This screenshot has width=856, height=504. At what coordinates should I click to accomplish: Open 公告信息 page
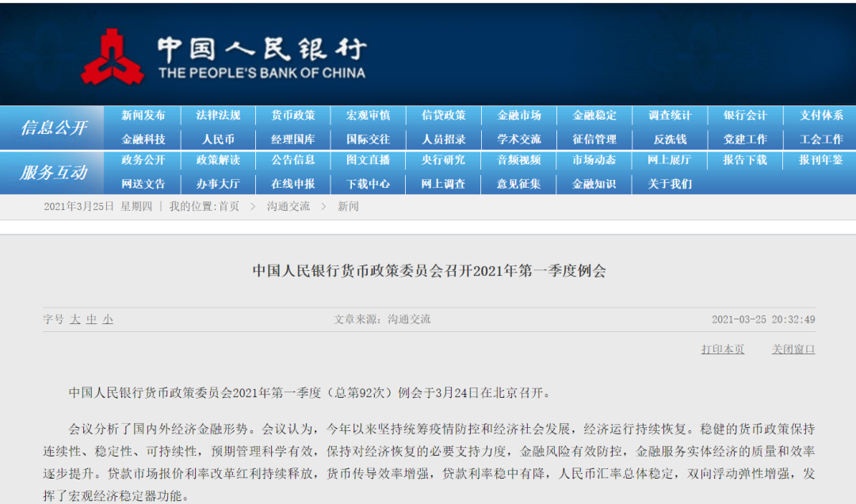[x=293, y=160]
